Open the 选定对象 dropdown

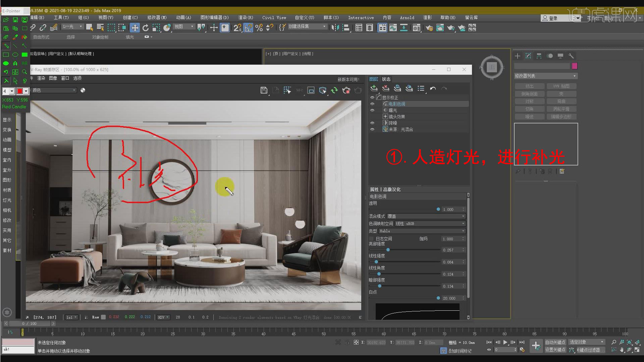pos(587,342)
